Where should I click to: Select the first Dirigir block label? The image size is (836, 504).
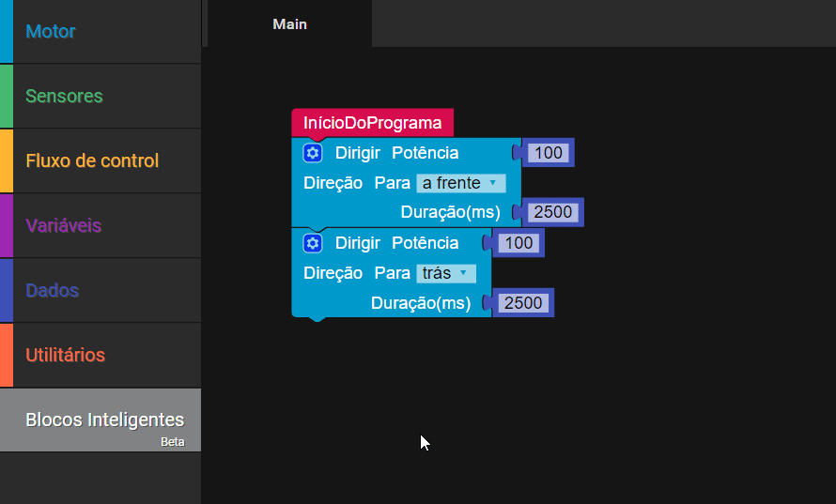(x=357, y=153)
